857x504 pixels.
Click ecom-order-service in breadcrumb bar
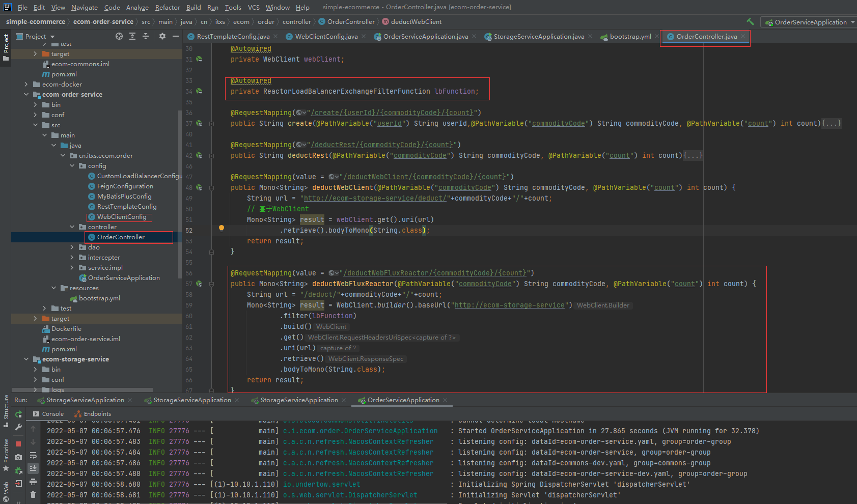[103, 22]
